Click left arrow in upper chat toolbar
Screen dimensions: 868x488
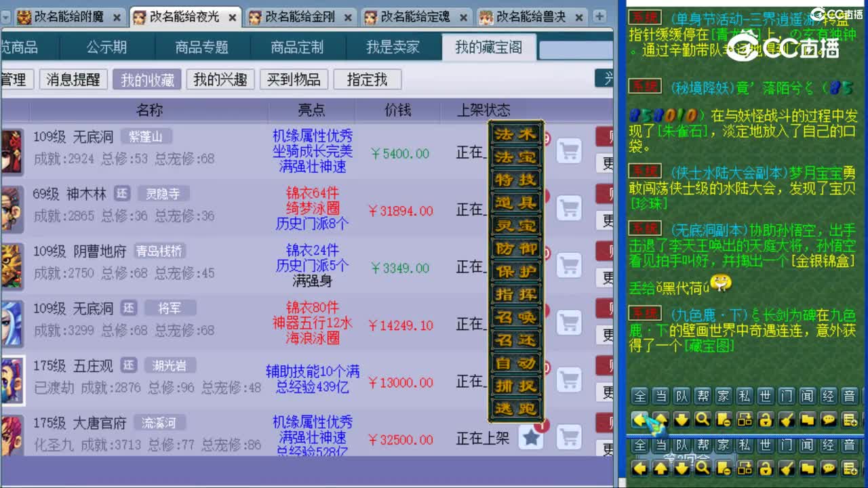(x=639, y=420)
